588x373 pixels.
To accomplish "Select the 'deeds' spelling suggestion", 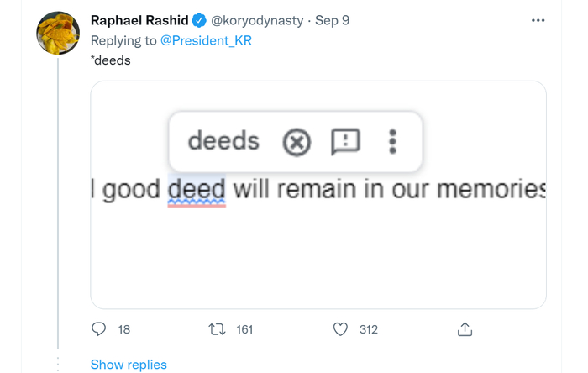I will pos(223,141).
